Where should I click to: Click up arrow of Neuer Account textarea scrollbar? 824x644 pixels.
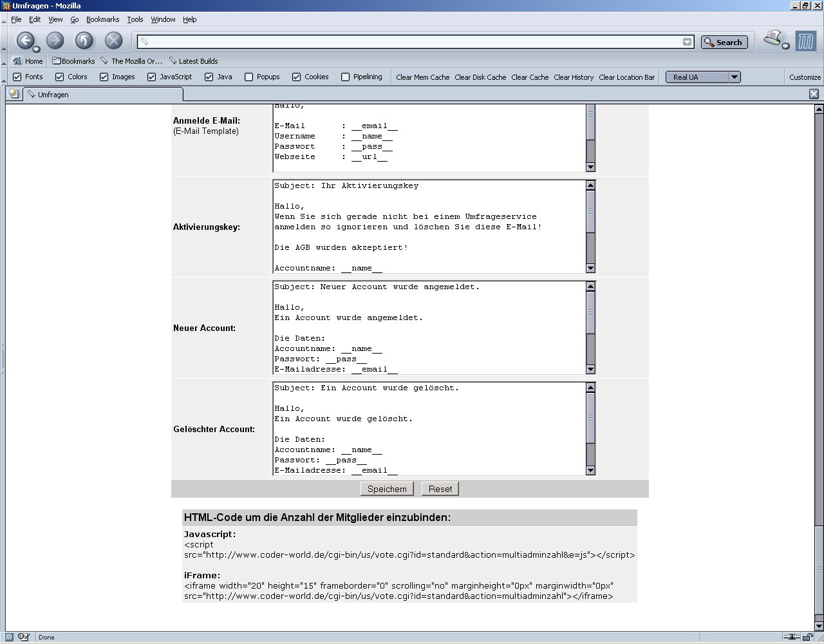[x=590, y=287]
